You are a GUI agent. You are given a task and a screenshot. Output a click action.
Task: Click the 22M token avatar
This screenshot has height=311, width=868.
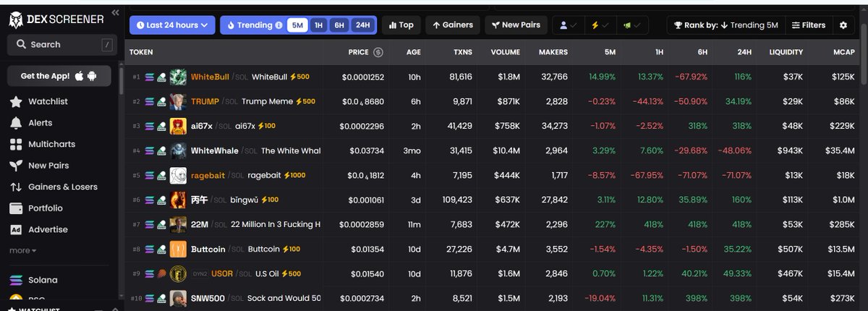[178, 225]
